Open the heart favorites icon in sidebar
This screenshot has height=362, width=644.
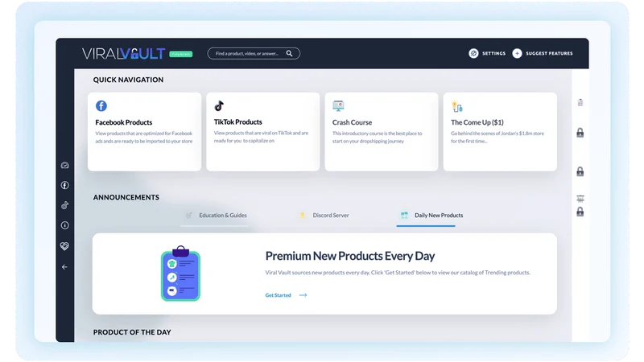click(x=64, y=246)
